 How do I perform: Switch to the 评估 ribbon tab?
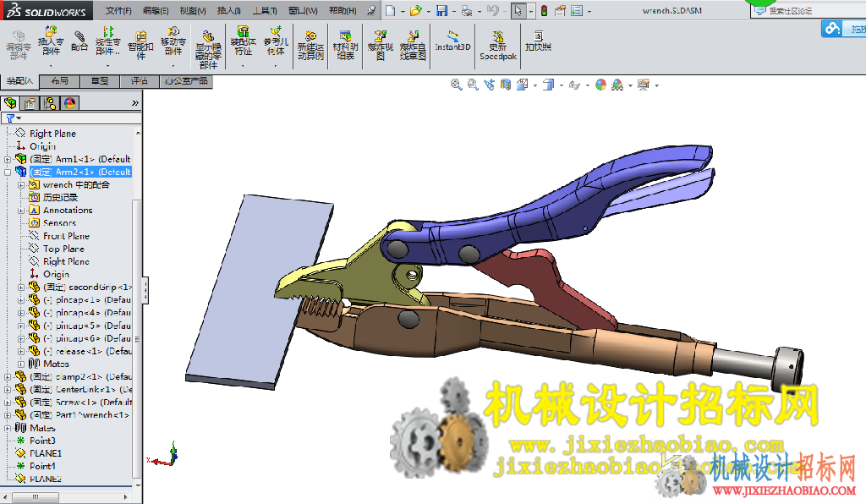pos(140,81)
